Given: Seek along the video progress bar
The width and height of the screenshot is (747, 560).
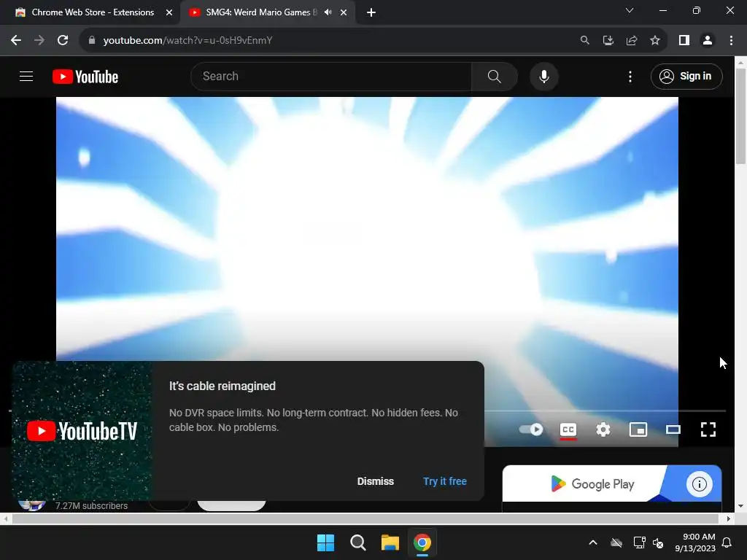Looking at the screenshot, I should (x=605, y=411).
